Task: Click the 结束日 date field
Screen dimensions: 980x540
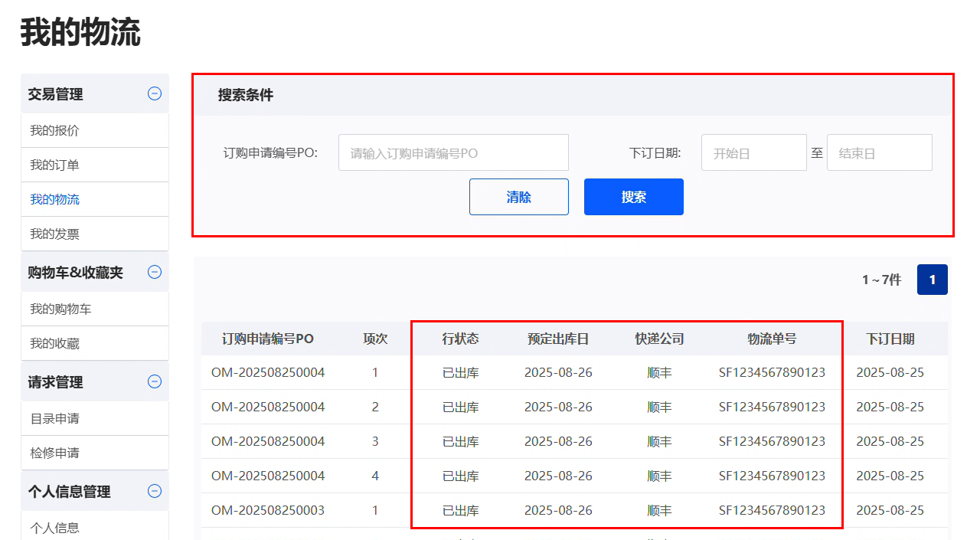Action: click(x=879, y=152)
